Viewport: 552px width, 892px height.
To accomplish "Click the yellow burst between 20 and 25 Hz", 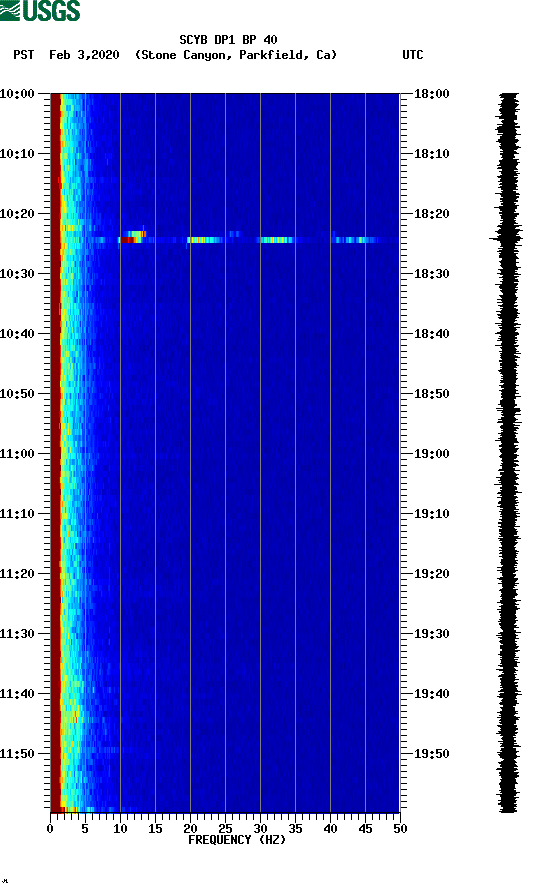I will (x=204, y=240).
